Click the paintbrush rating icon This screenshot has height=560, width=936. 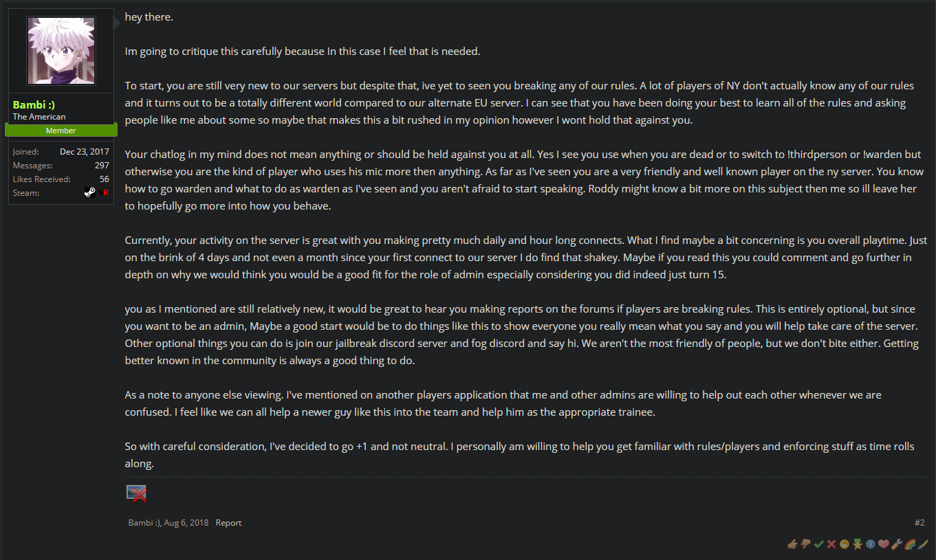pyautogui.click(x=923, y=544)
